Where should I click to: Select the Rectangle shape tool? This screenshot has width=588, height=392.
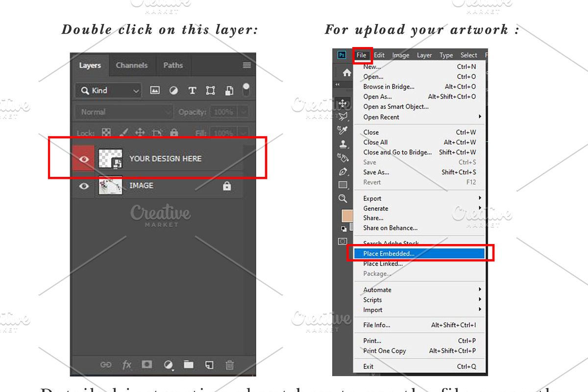(x=343, y=185)
